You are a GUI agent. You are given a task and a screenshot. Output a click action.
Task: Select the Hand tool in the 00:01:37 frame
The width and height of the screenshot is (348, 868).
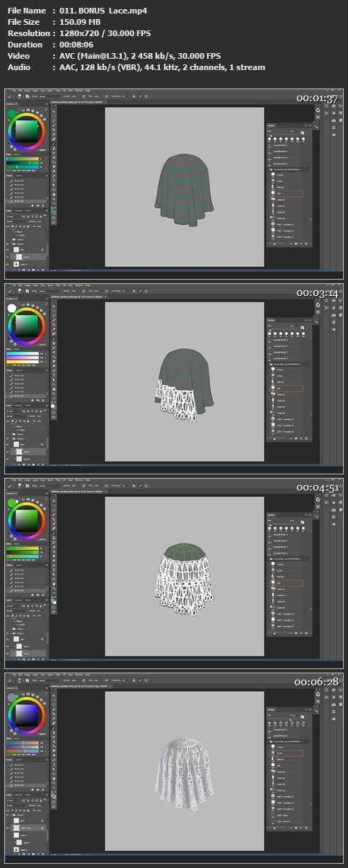coord(54,195)
